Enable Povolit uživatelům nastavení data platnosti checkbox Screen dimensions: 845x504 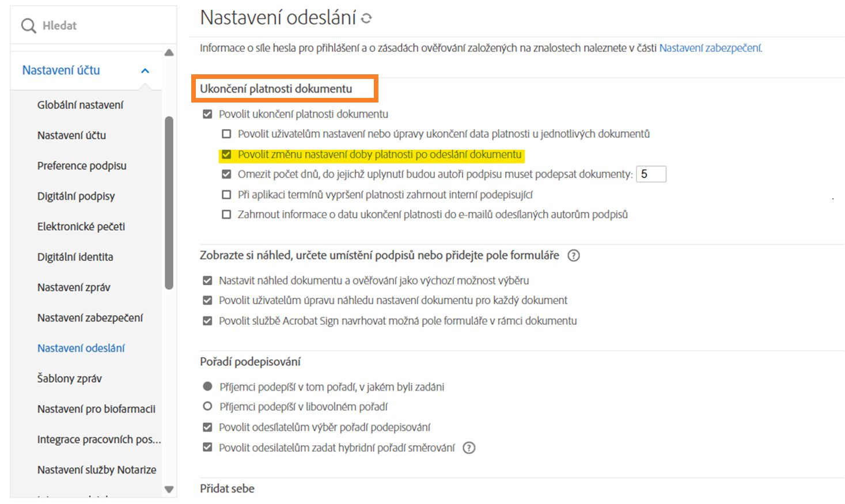[x=226, y=134]
